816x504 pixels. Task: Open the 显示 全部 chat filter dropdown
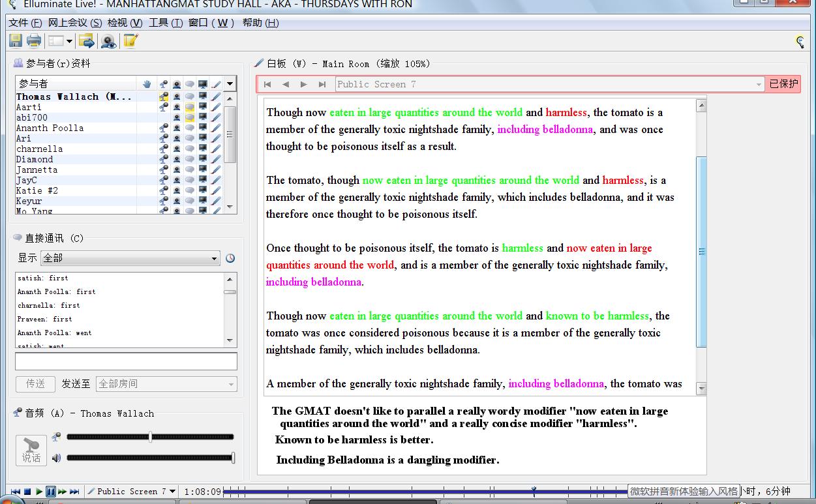pos(130,258)
